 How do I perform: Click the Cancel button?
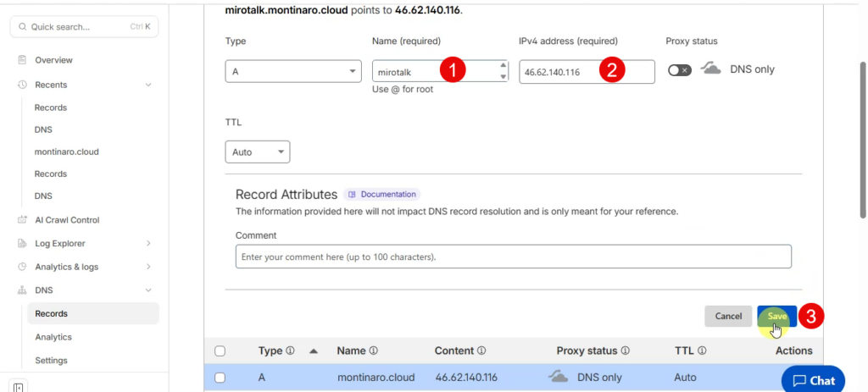click(728, 316)
